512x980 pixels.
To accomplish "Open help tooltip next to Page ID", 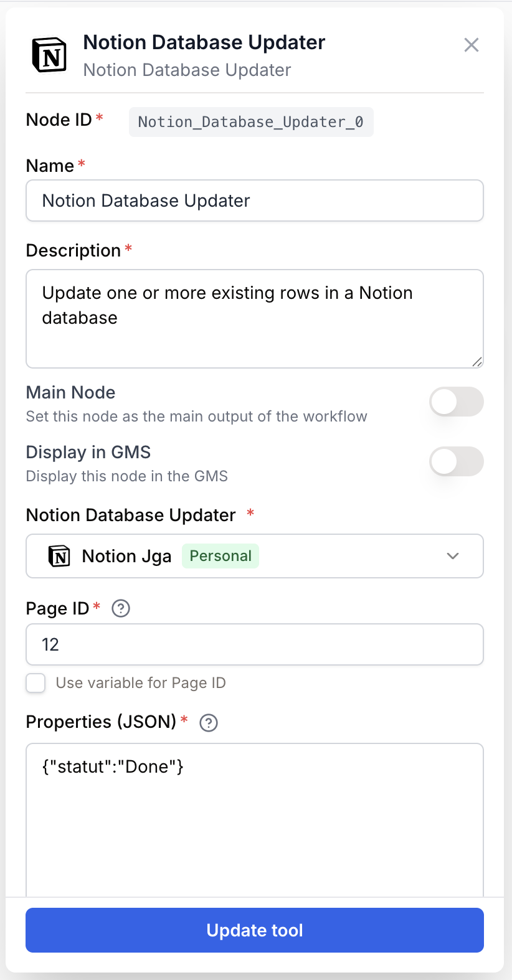I will [121, 608].
